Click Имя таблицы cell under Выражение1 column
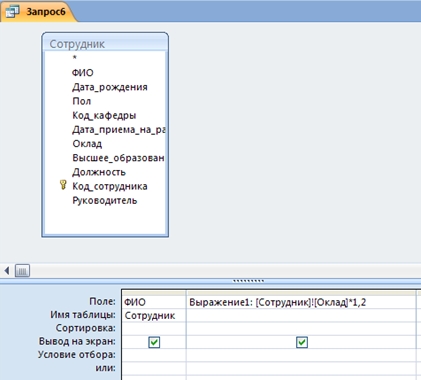The width and height of the screenshot is (421, 380). pyautogui.click(x=301, y=315)
